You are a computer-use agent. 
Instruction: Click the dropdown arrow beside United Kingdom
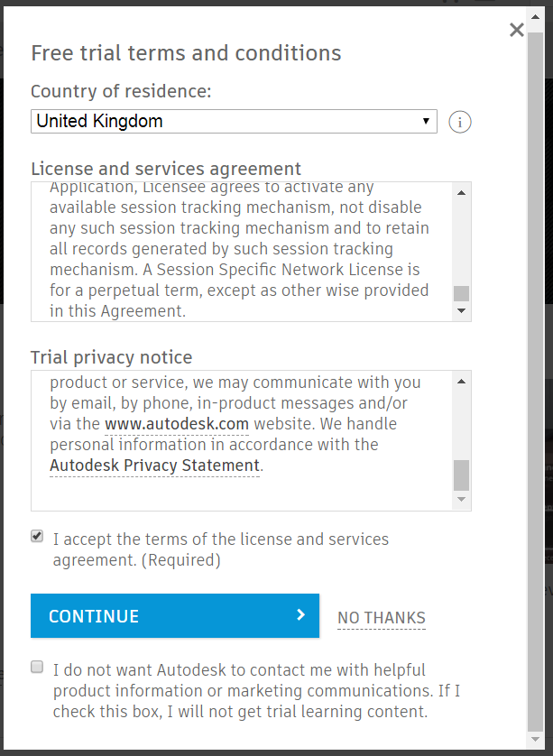[426, 121]
